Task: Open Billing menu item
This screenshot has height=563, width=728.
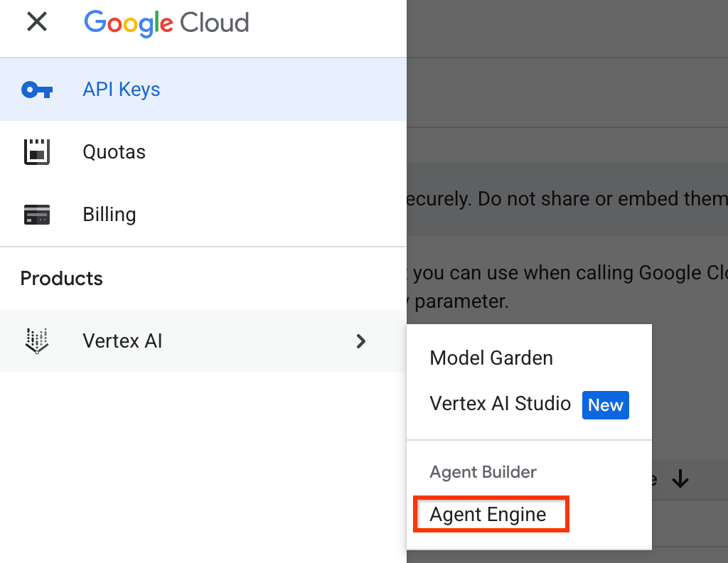Action: click(203, 215)
